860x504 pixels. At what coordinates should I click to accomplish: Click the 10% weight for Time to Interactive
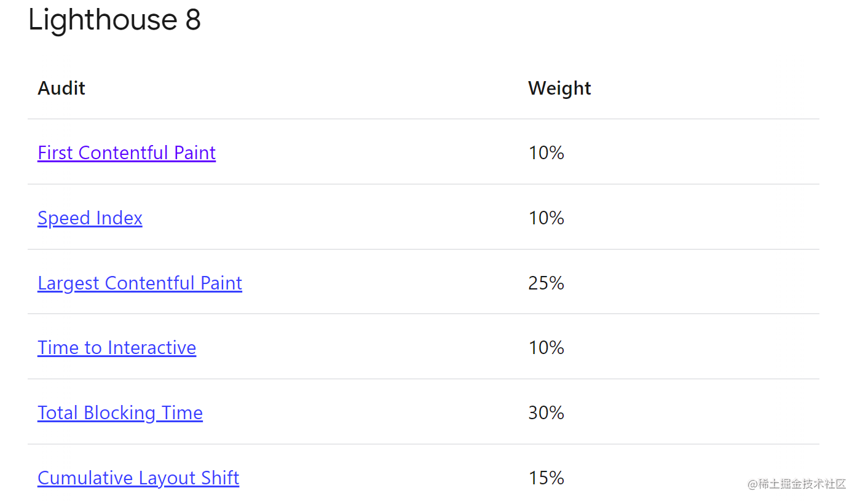(546, 347)
